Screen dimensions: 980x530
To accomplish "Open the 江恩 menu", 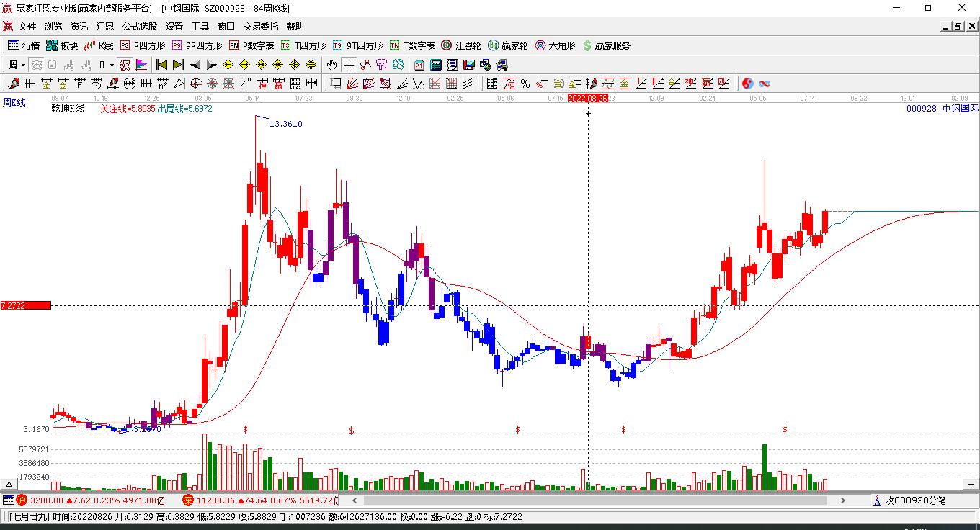I will pyautogui.click(x=105, y=26).
